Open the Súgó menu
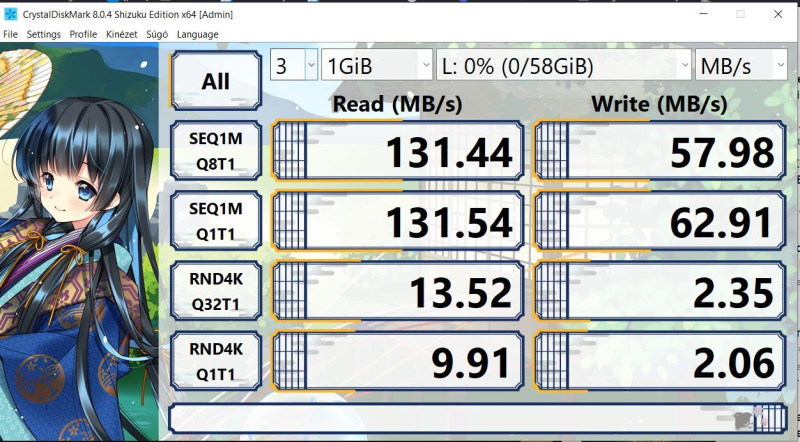The image size is (800, 442). point(157,34)
